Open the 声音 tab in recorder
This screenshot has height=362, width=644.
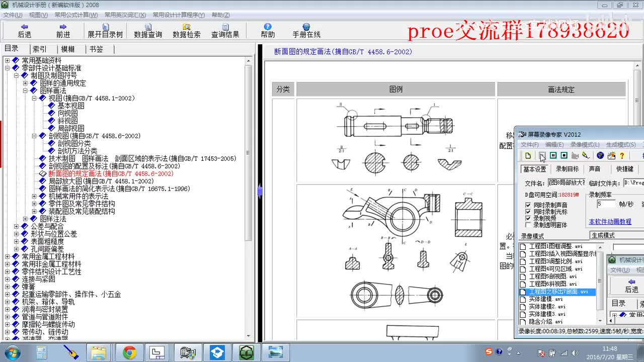pos(594,169)
